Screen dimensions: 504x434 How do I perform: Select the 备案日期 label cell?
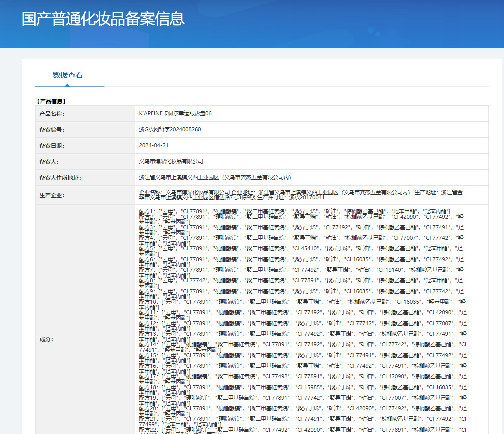[x=52, y=146]
